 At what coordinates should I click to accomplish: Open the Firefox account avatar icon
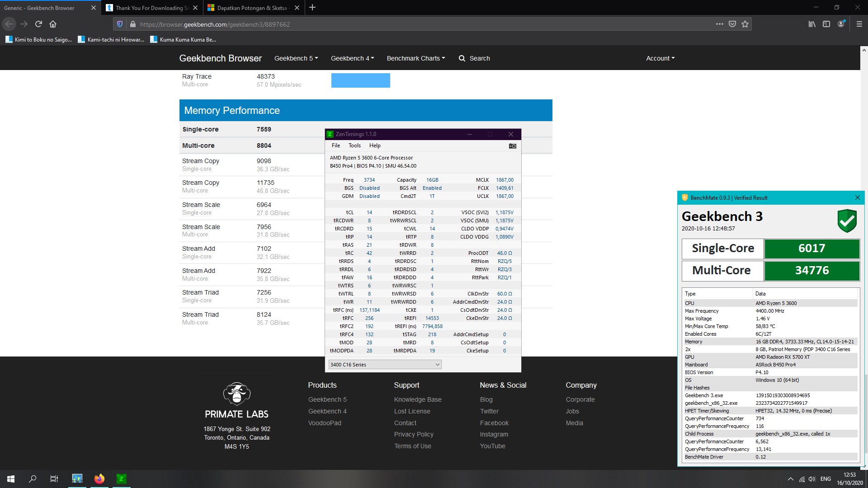pyautogui.click(x=841, y=24)
